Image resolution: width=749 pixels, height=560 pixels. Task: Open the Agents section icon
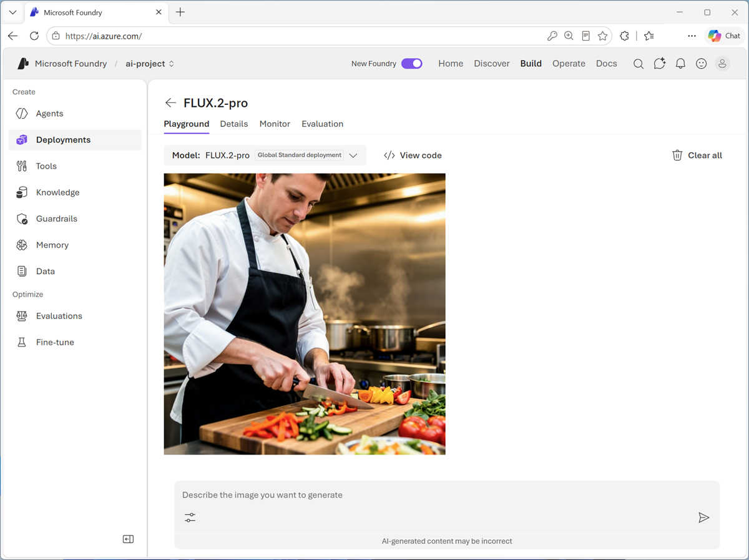(x=22, y=114)
